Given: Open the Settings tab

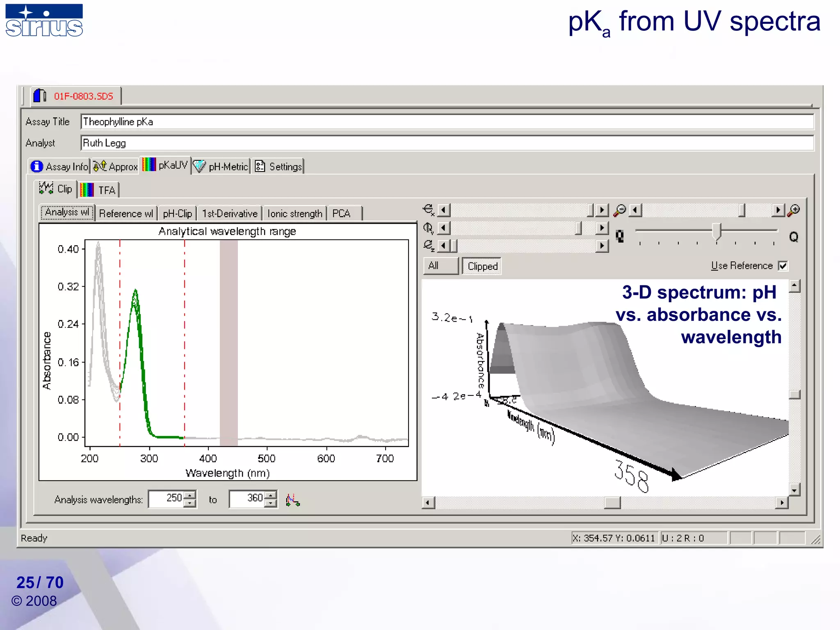Looking at the screenshot, I should tap(278, 167).
